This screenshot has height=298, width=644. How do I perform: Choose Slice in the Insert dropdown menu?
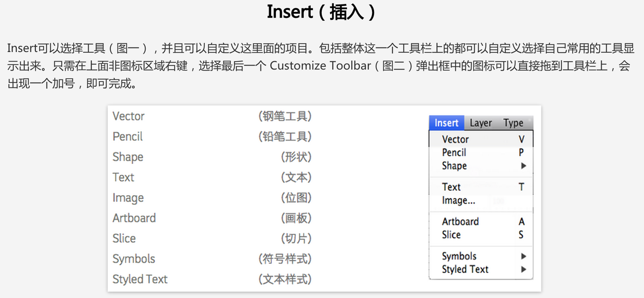click(x=451, y=235)
